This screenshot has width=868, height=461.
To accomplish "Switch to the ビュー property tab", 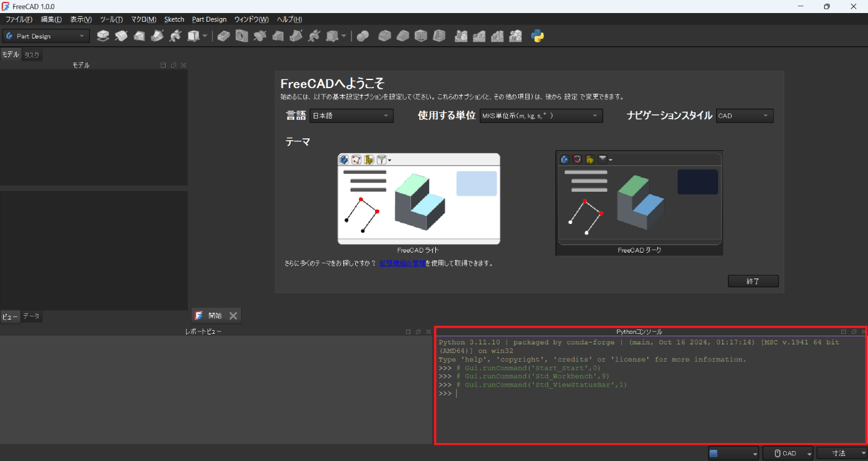I will click(10, 316).
